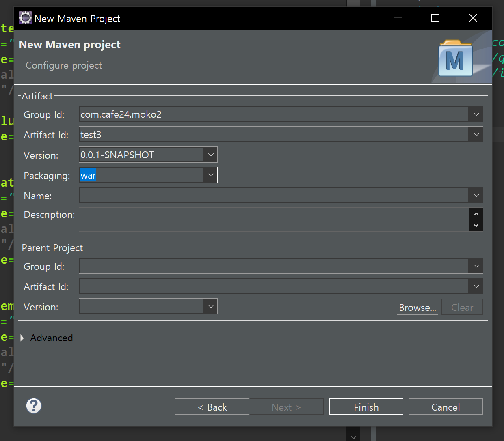Viewport: 504px width, 441px height.
Task: Cancel the New Maven Project dialog
Action: [446, 407]
